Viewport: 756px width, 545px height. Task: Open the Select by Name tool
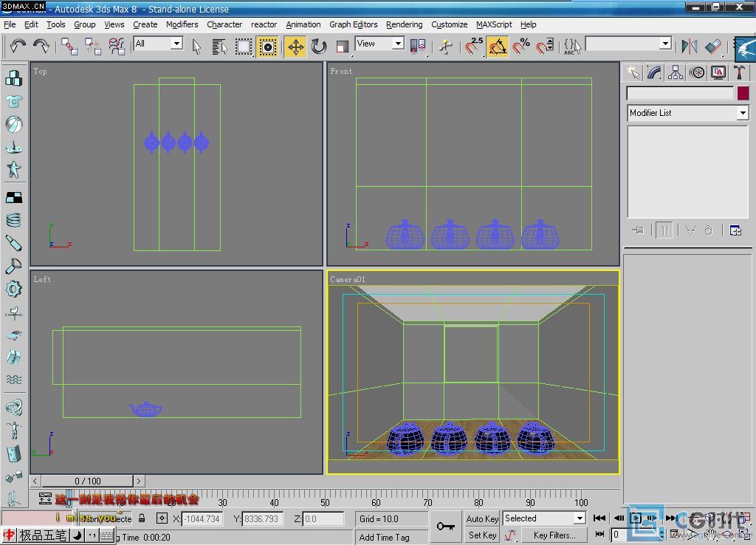(x=219, y=47)
